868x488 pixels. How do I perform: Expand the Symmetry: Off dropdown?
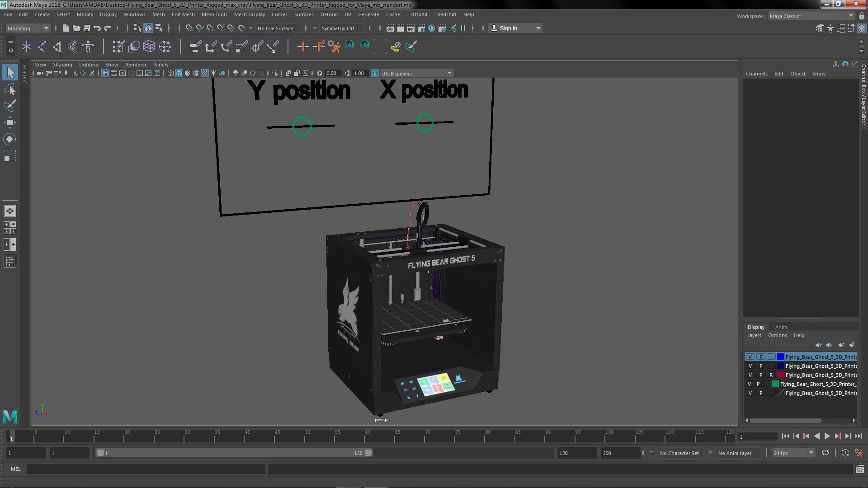(342, 28)
